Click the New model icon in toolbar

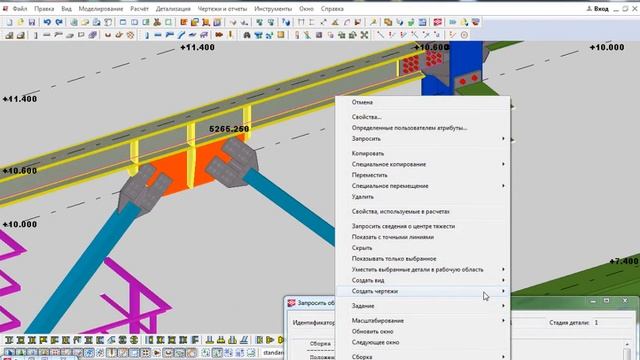coord(9,22)
